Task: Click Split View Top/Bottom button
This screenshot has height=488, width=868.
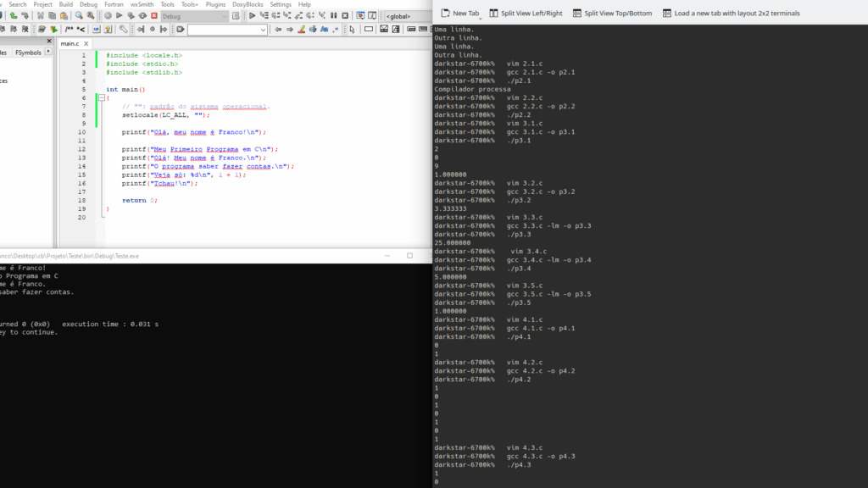Action: point(612,13)
